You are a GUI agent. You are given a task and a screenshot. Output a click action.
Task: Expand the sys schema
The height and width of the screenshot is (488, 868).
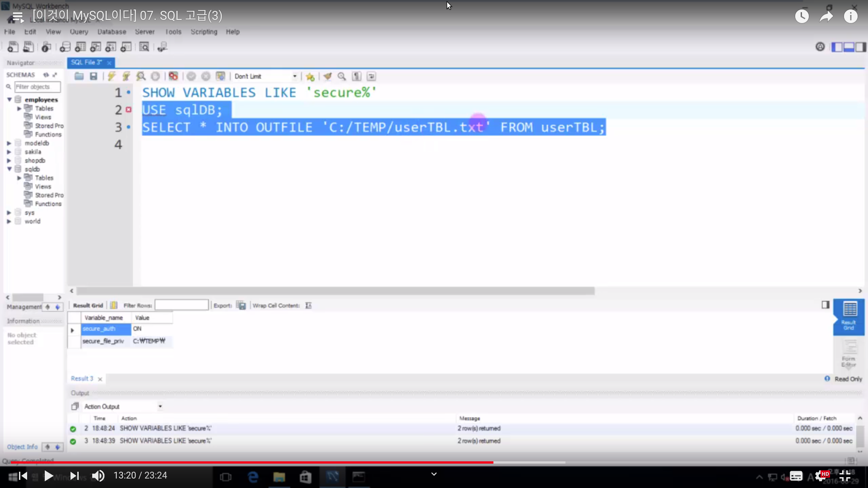9,212
